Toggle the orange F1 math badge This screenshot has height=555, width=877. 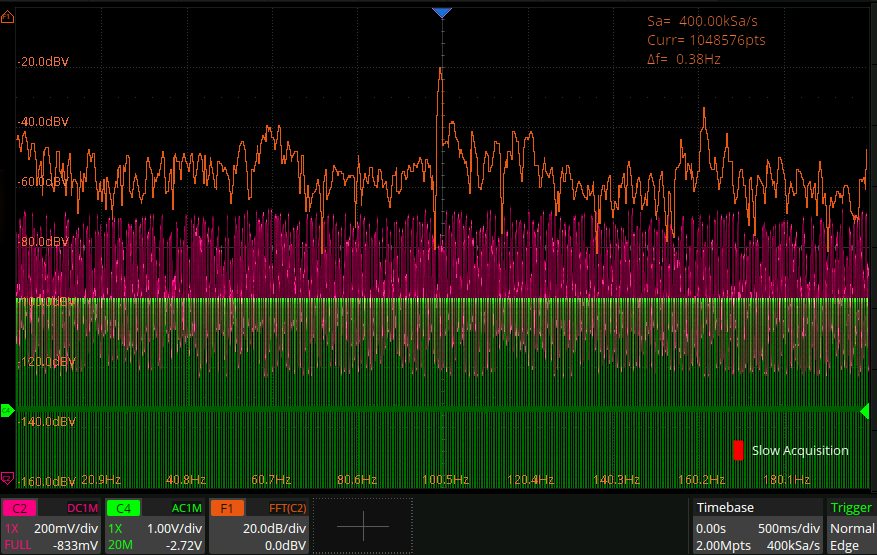[226, 508]
